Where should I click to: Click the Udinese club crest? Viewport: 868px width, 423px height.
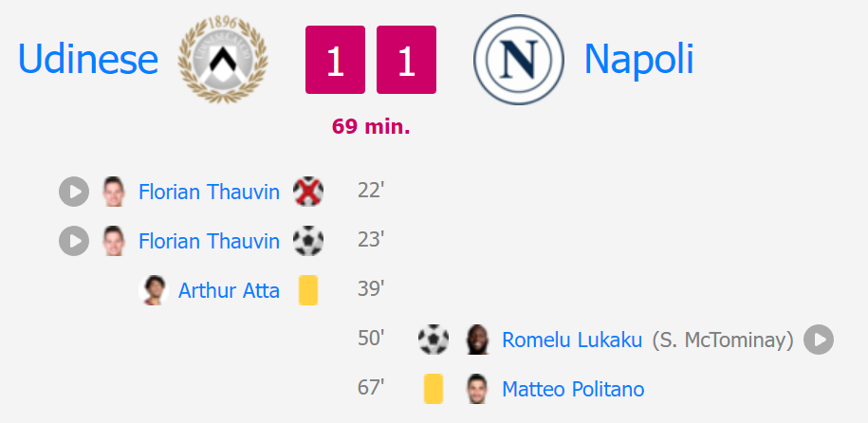click(223, 59)
